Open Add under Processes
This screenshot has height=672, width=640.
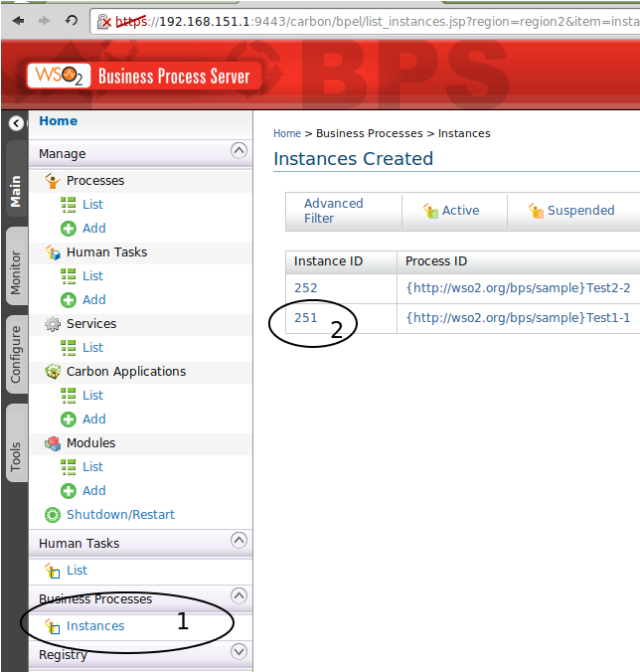point(94,228)
